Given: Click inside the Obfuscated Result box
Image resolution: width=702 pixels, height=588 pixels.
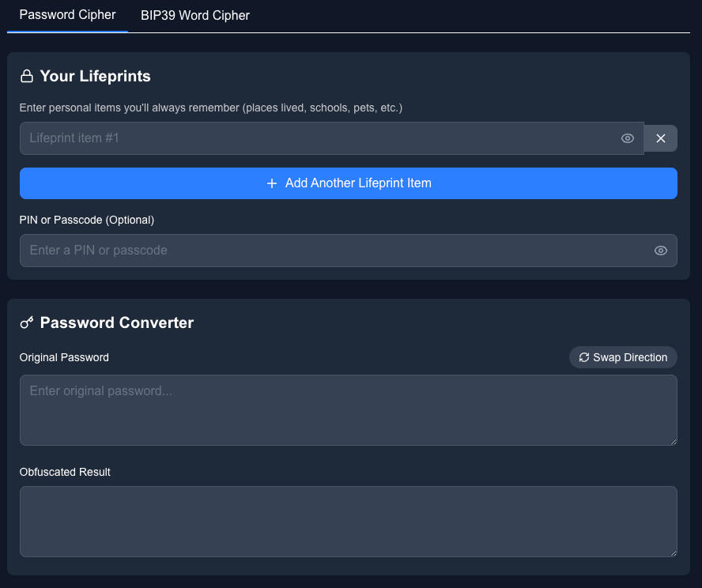Looking at the screenshot, I should pos(348,522).
